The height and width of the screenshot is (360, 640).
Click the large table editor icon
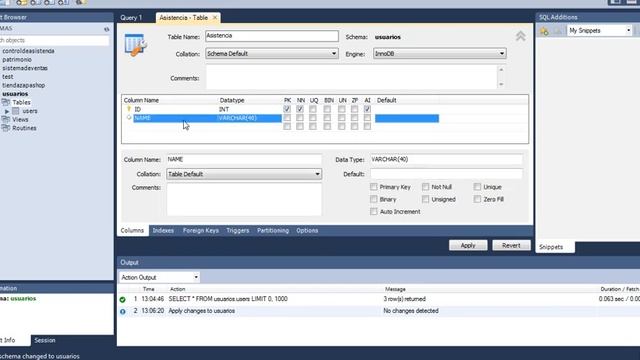click(x=136, y=45)
